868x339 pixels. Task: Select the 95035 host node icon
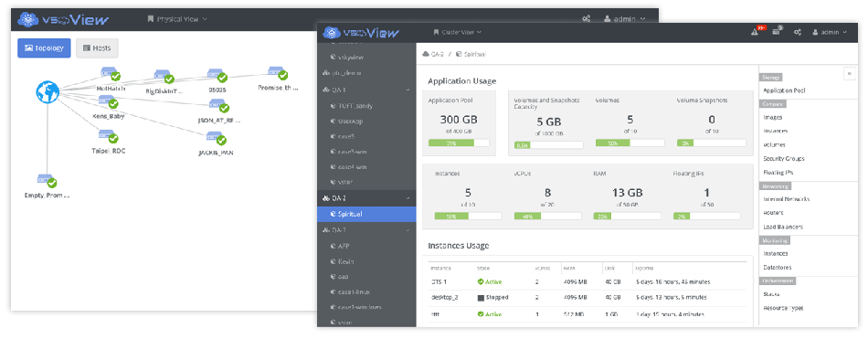(x=217, y=75)
